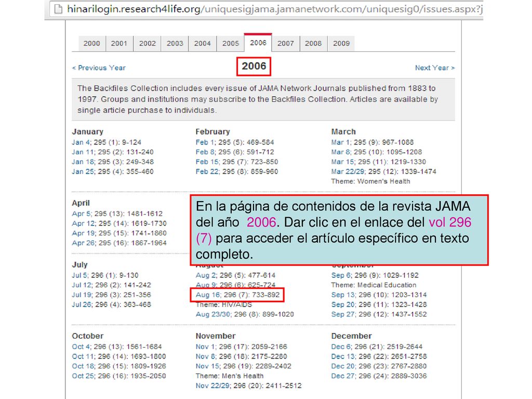Viewport: 532px width, 399px height.
Task: Switch to the 2004 year tab
Action: 203,44
